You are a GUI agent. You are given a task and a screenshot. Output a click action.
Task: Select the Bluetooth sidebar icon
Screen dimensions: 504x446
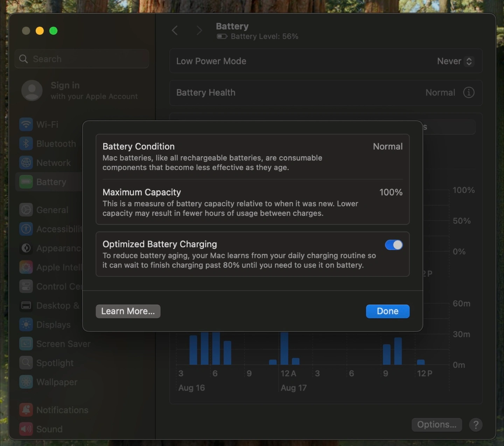[x=26, y=144]
